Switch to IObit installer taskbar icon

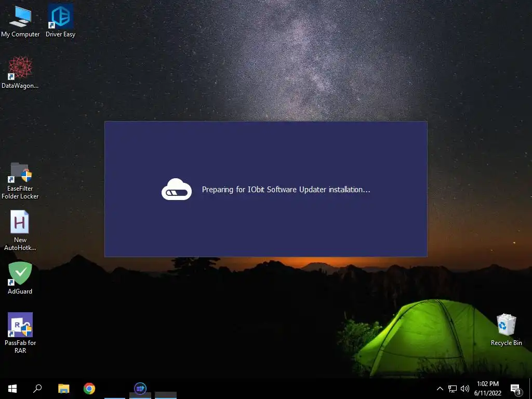140,389
